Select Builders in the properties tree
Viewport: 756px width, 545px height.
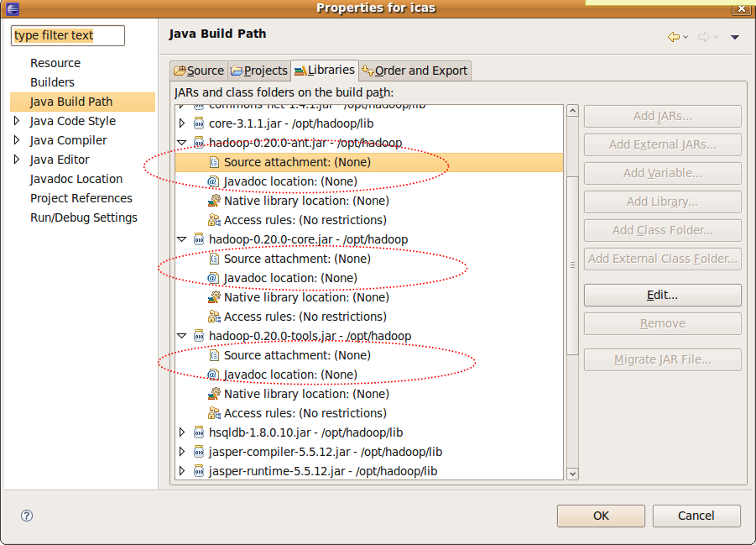click(x=53, y=82)
